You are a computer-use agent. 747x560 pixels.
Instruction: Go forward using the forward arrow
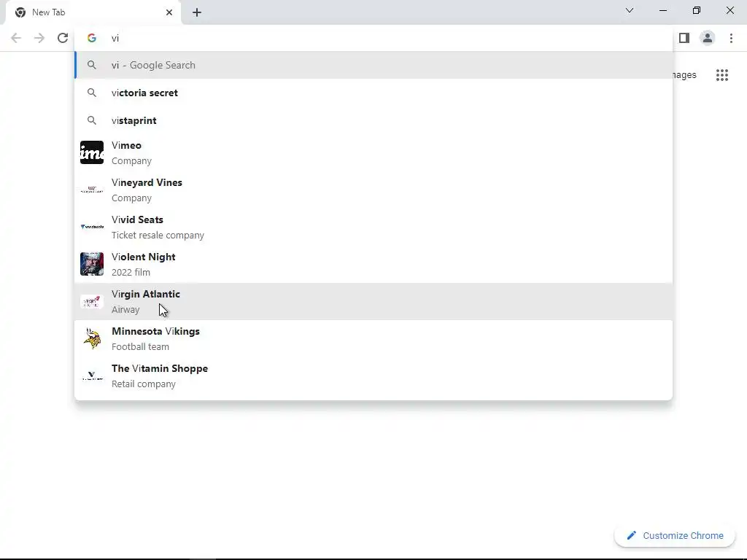pos(39,38)
